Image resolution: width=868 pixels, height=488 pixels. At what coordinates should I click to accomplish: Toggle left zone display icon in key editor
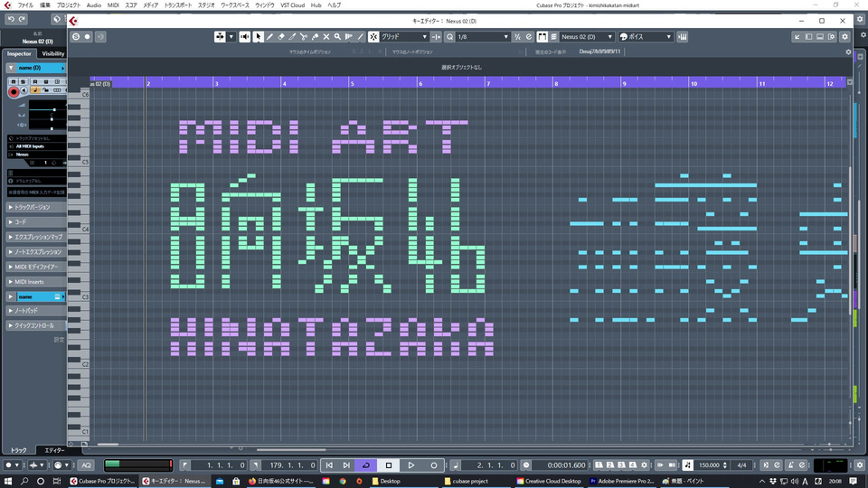808,36
